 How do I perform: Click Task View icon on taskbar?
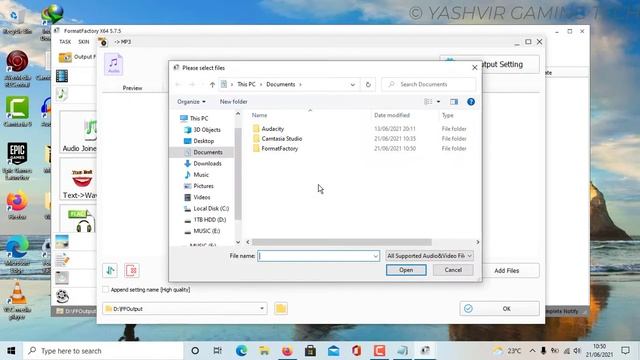coord(218,351)
